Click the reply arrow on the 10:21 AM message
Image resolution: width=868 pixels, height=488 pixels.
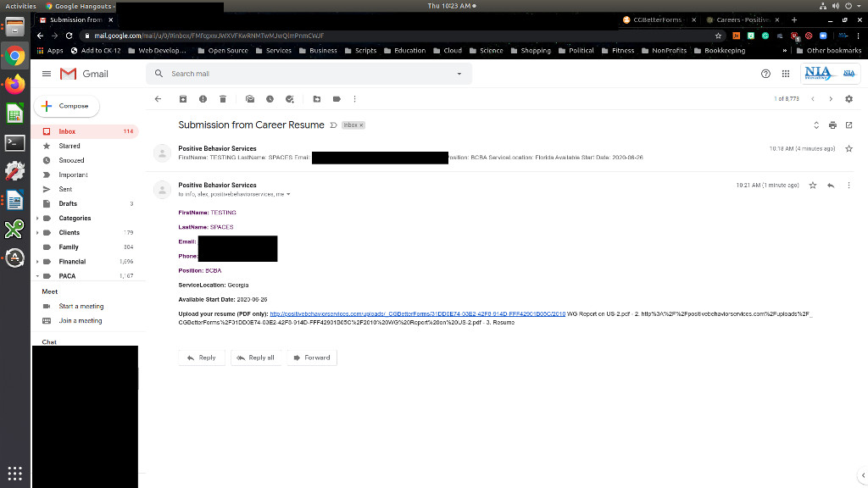tap(831, 185)
